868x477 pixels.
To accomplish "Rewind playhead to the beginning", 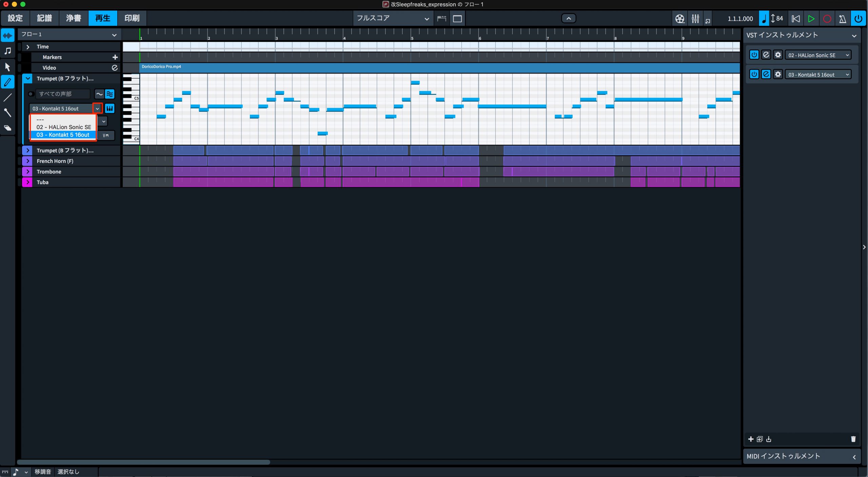I will pos(795,19).
